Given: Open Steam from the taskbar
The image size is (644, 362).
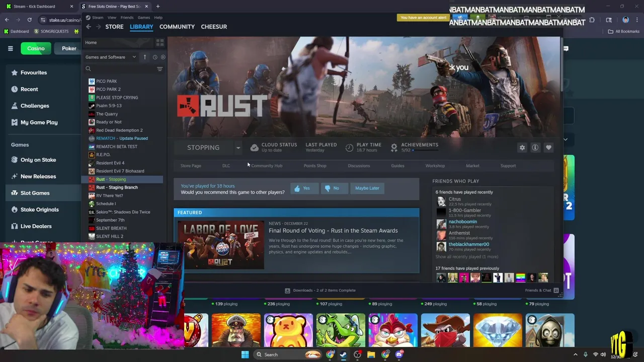Looking at the screenshot, I should [x=343, y=354].
